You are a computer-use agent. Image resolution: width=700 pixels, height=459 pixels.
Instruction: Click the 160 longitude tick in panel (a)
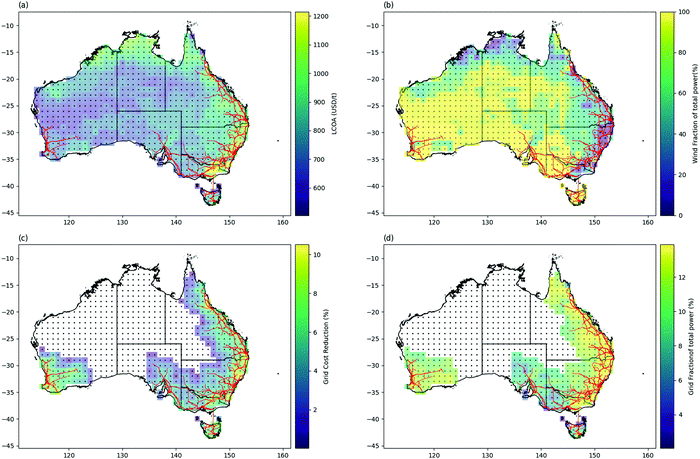pyautogui.click(x=283, y=223)
